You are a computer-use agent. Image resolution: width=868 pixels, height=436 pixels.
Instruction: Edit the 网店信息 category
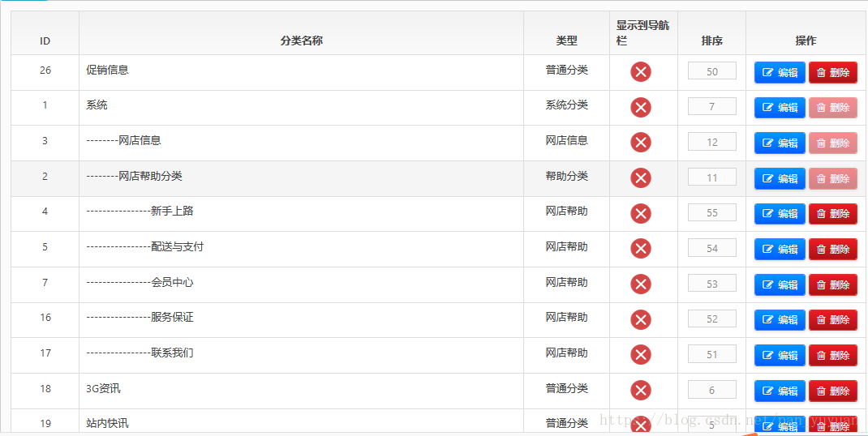click(780, 143)
